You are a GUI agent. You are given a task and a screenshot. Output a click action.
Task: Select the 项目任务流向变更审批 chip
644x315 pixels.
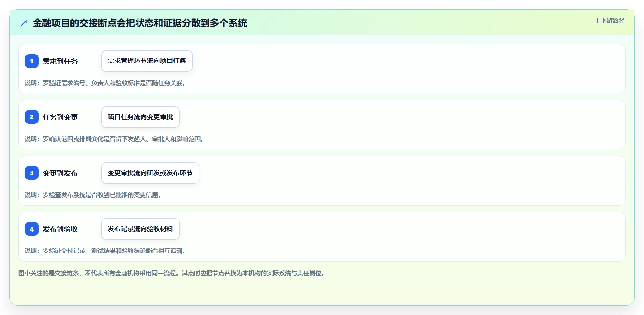140,117
